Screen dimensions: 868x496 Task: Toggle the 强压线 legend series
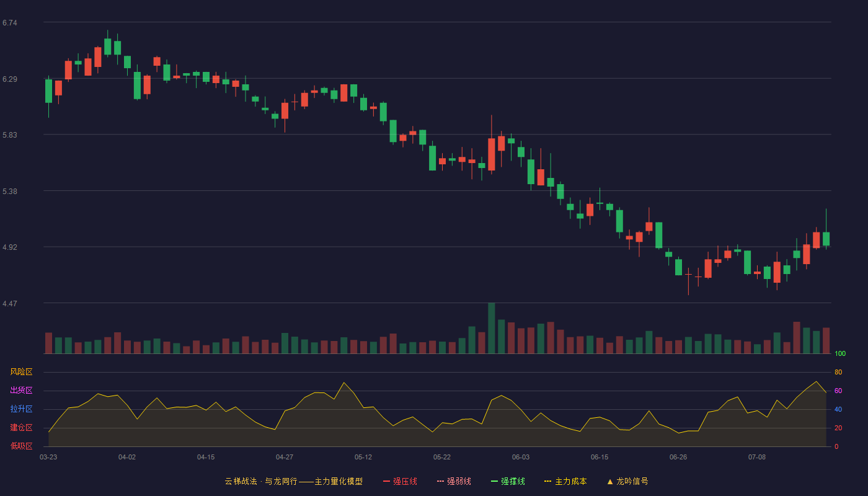point(400,481)
